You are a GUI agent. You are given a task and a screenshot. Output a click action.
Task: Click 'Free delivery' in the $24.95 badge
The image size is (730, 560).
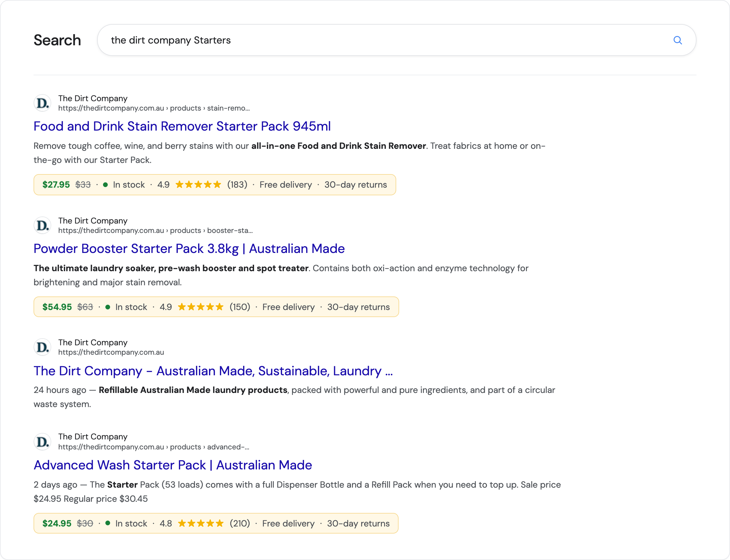click(288, 523)
